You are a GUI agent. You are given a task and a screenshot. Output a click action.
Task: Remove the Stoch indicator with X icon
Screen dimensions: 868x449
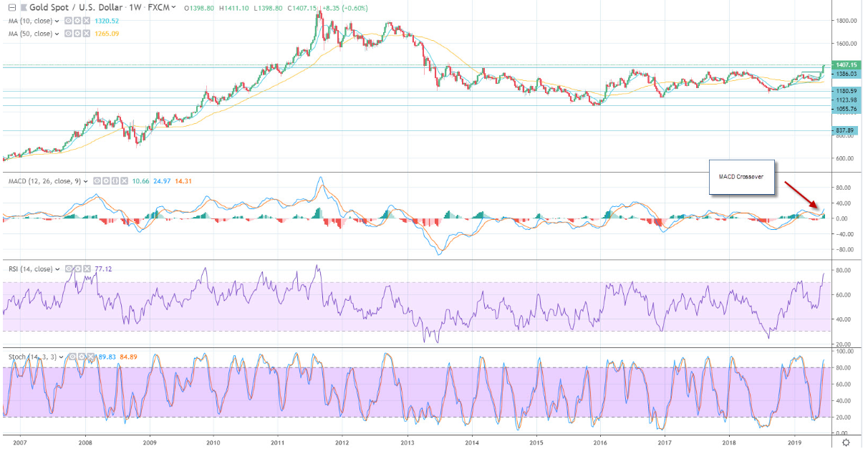coord(90,356)
